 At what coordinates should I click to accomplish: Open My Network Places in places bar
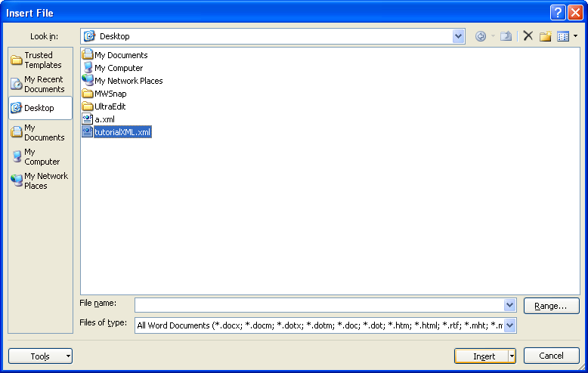click(x=39, y=181)
